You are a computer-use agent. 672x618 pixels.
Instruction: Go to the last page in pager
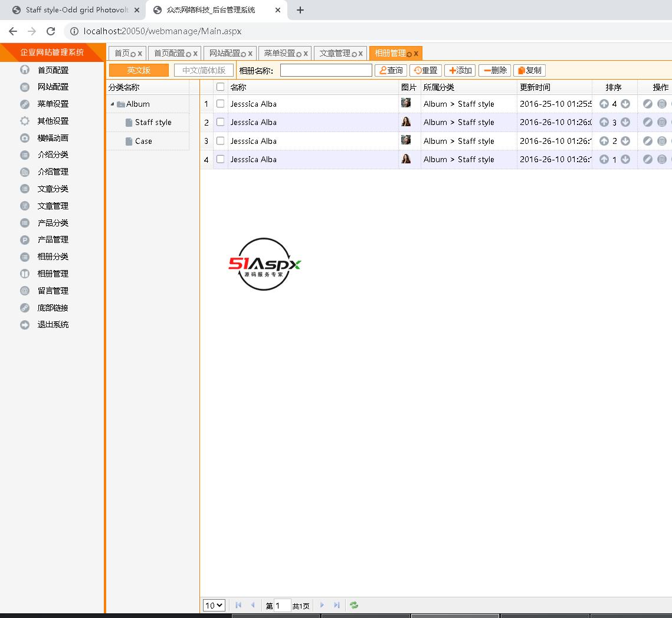click(x=336, y=605)
